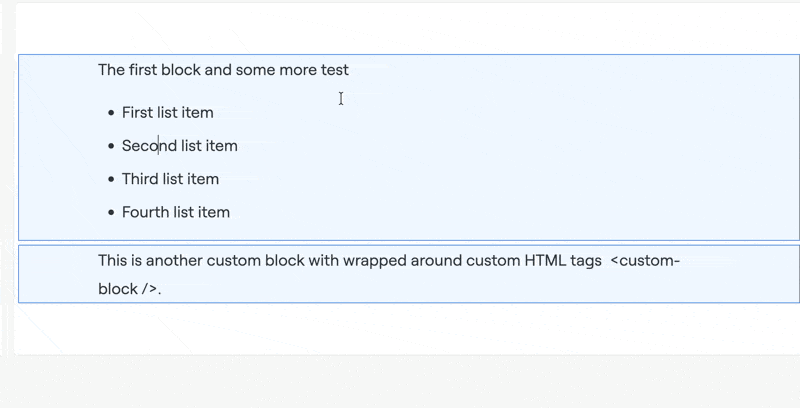The width and height of the screenshot is (800, 408).
Task: Click the bullet before 'First list item'
Action: (111, 113)
